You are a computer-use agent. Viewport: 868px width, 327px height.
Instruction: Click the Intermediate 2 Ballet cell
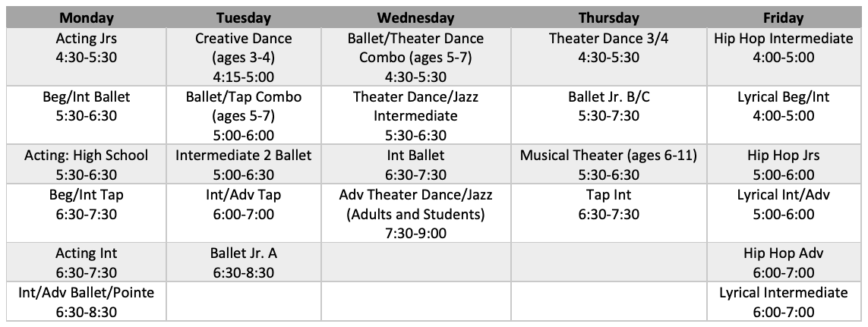(243, 165)
